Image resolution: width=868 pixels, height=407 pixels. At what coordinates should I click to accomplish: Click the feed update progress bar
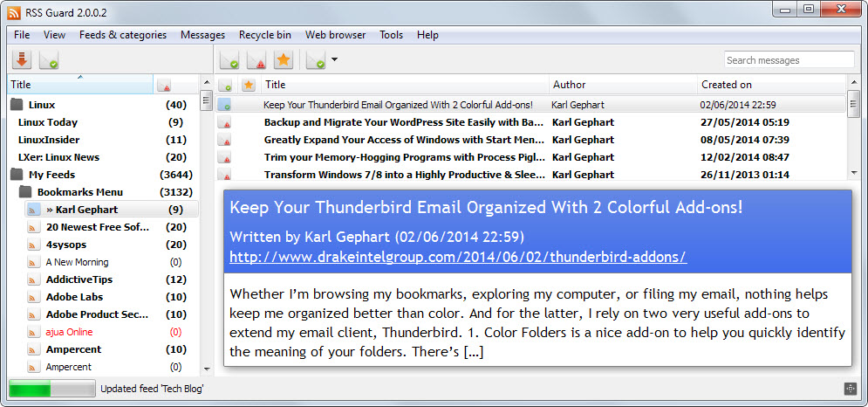click(x=52, y=389)
